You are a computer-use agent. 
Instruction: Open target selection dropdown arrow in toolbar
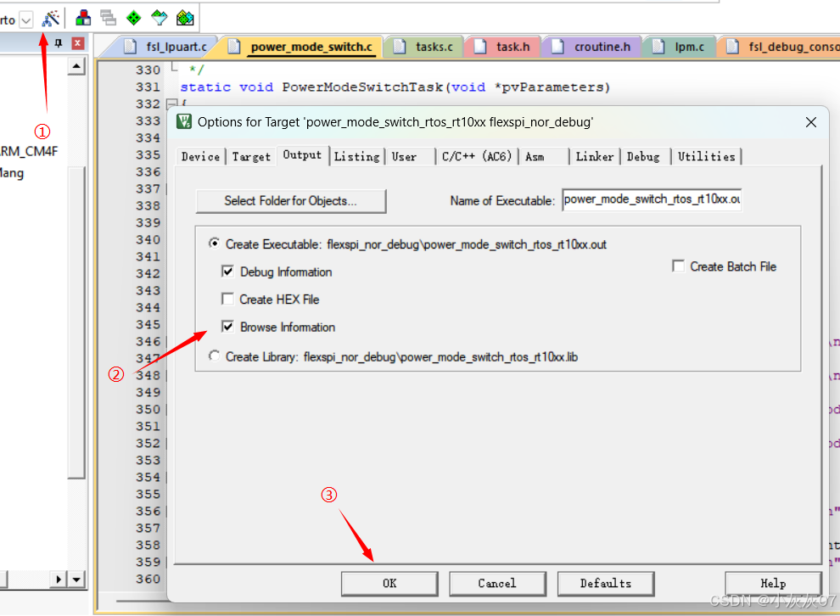[x=26, y=20]
